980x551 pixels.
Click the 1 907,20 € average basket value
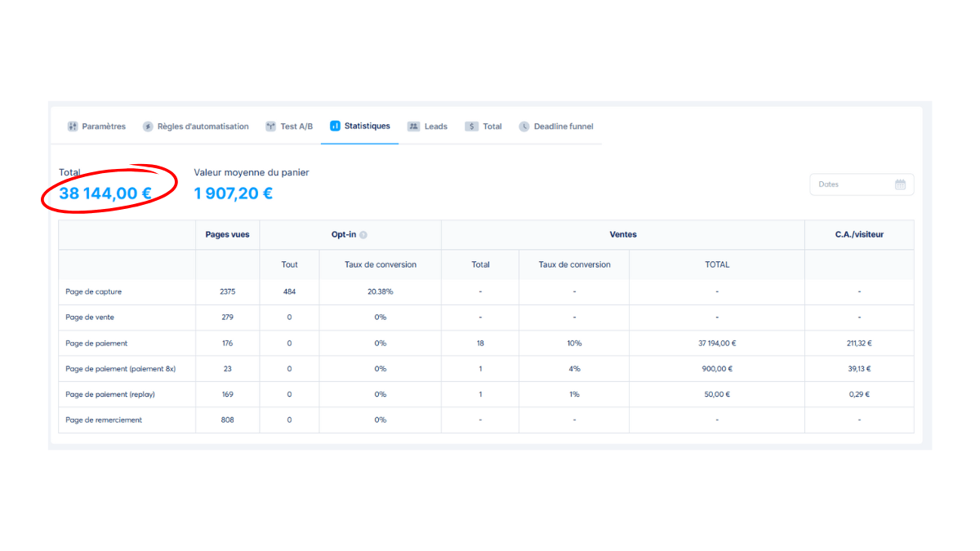(x=233, y=194)
